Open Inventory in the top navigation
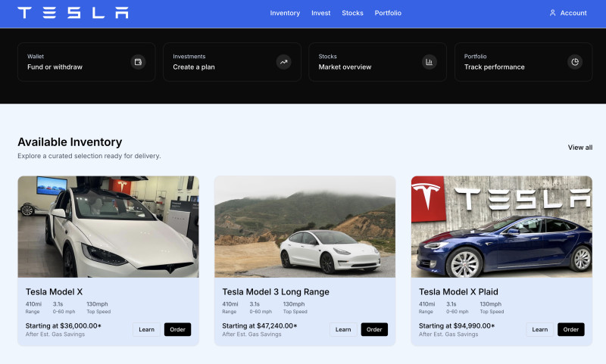The image size is (606, 364). click(285, 13)
